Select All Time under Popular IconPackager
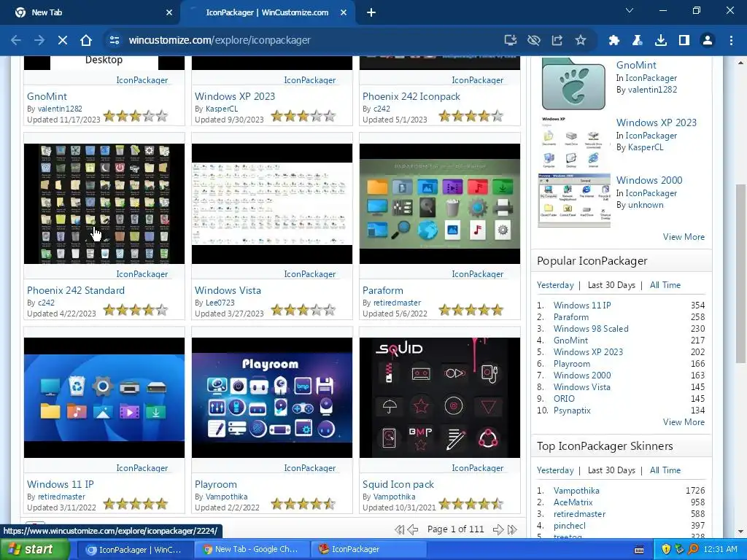The image size is (747, 560). 665,285
